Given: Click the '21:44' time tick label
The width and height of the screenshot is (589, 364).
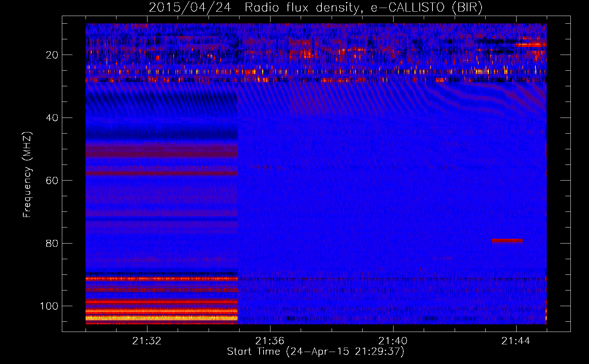Looking at the screenshot, I should pyautogui.click(x=516, y=341).
